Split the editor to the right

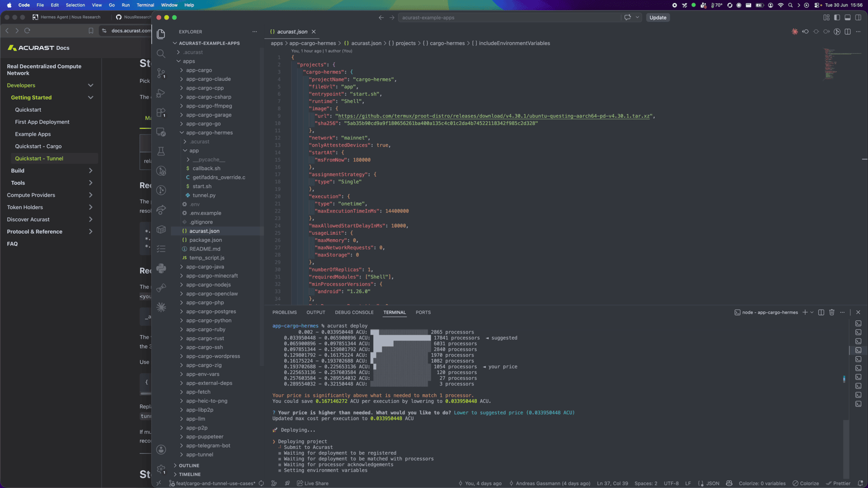click(847, 31)
